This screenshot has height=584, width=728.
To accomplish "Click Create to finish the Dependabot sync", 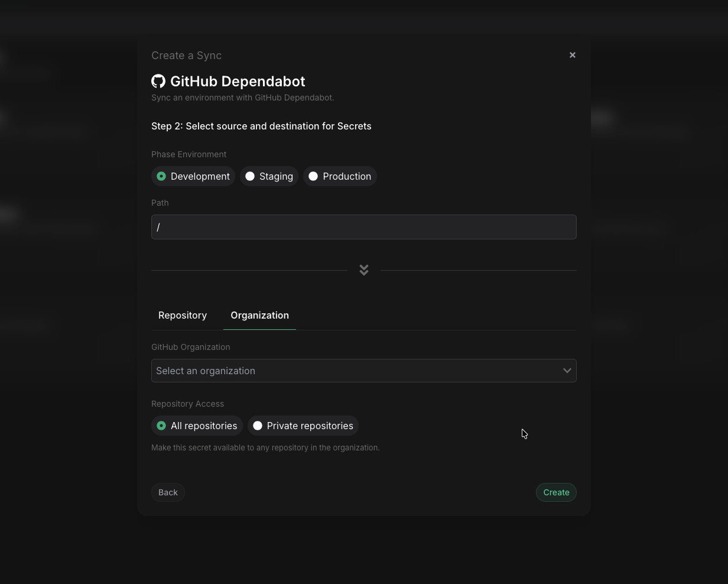I will (x=556, y=492).
